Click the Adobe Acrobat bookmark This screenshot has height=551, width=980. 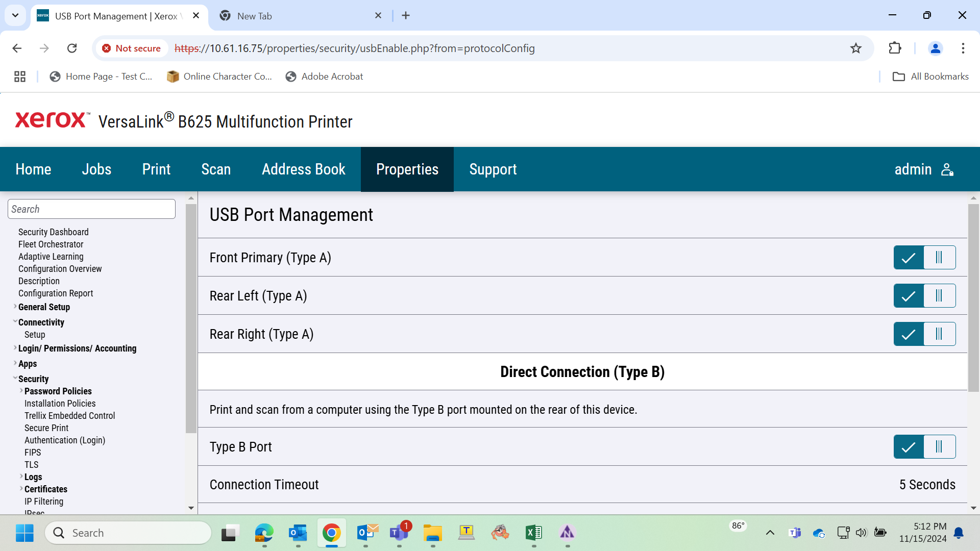click(x=325, y=77)
